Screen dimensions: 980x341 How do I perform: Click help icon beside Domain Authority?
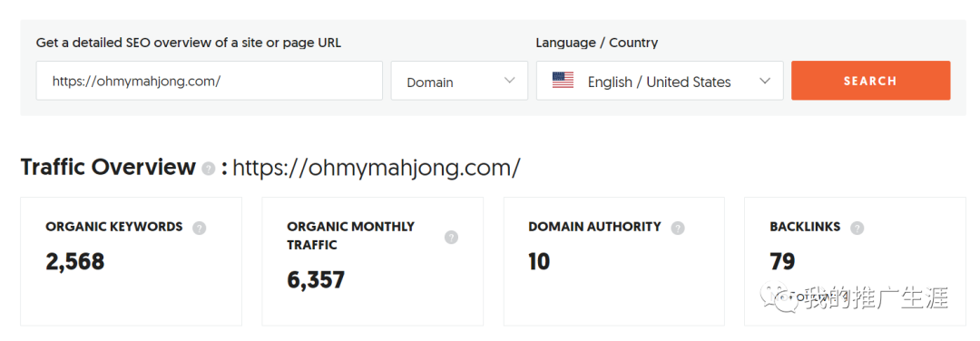[678, 228]
